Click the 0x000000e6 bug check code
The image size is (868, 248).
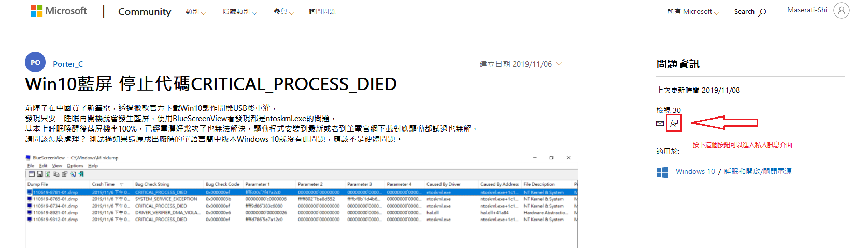[218, 212]
